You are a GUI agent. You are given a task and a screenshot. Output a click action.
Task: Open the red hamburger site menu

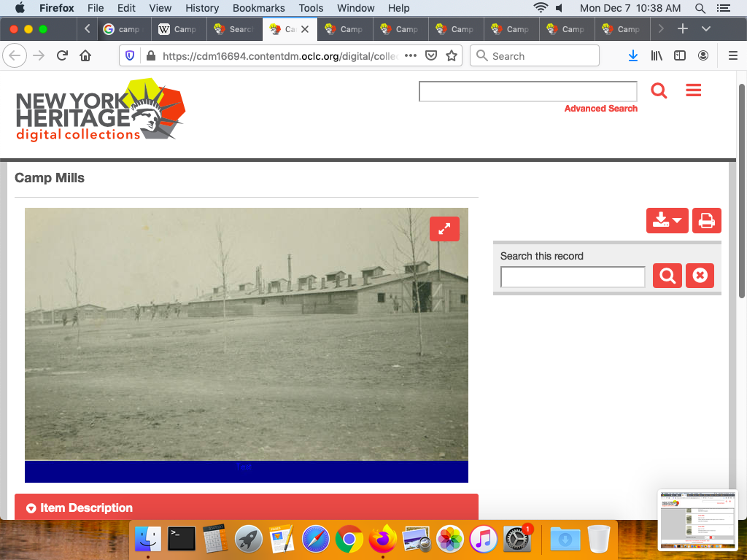(693, 90)
